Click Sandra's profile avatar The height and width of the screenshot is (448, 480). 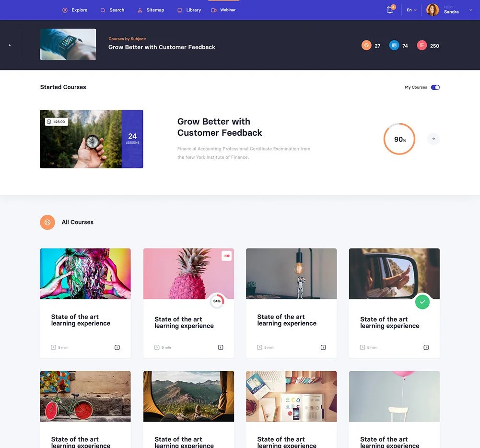point(433,10)
